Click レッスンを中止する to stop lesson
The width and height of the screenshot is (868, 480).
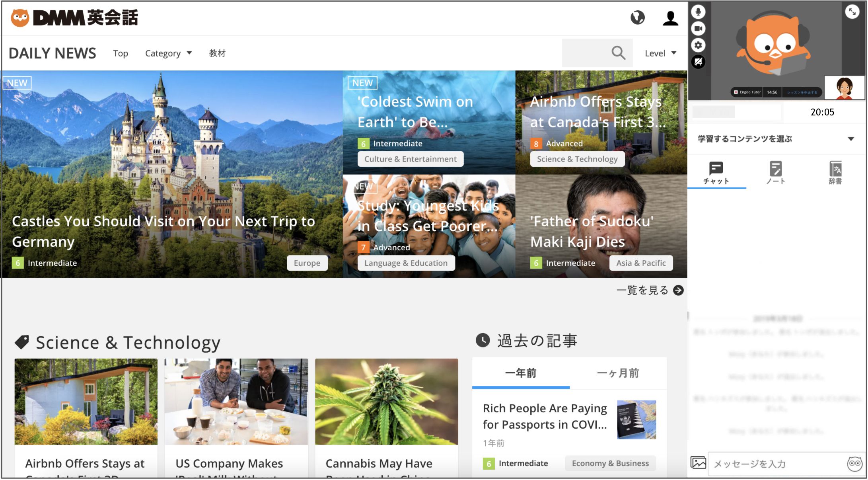tap(802, 92)
